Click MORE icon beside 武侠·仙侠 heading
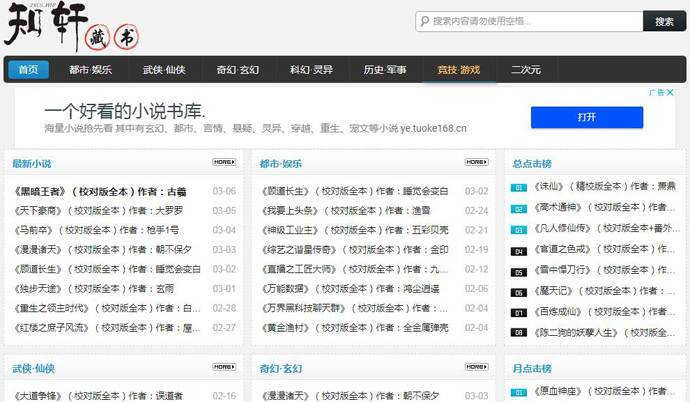This screenshot has height=402, width=690. coord(224,367)
